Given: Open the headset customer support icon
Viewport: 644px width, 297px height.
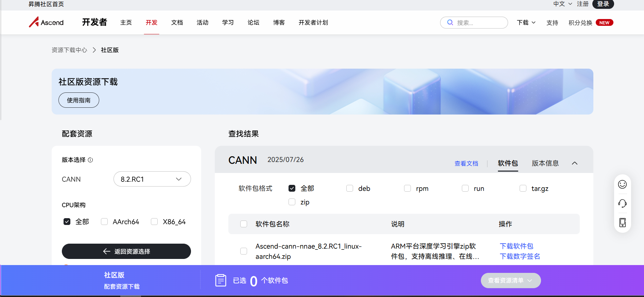Looking at the screenshot, I should (622, 203).
